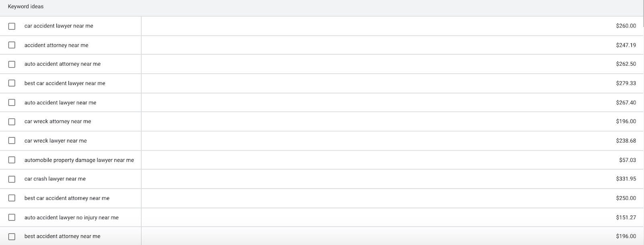Check best car accident attorney near me box
644x245 pixels.
[12, 198]
